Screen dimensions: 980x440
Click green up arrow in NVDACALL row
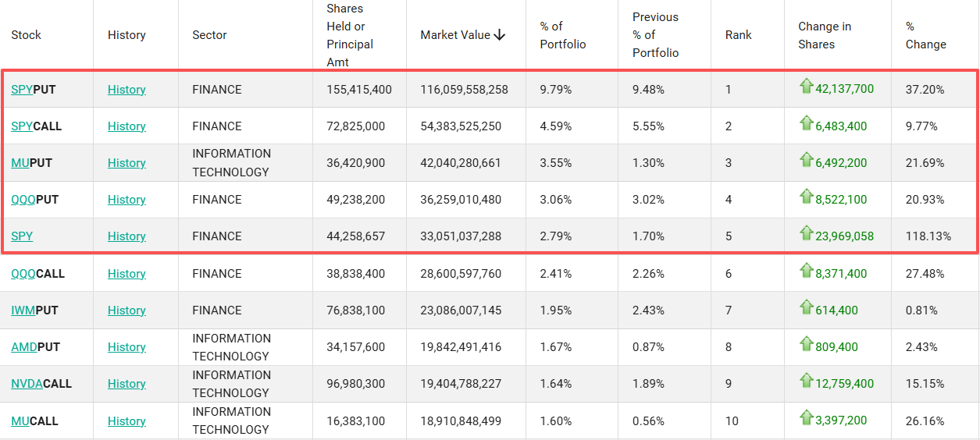coord(806,381)
